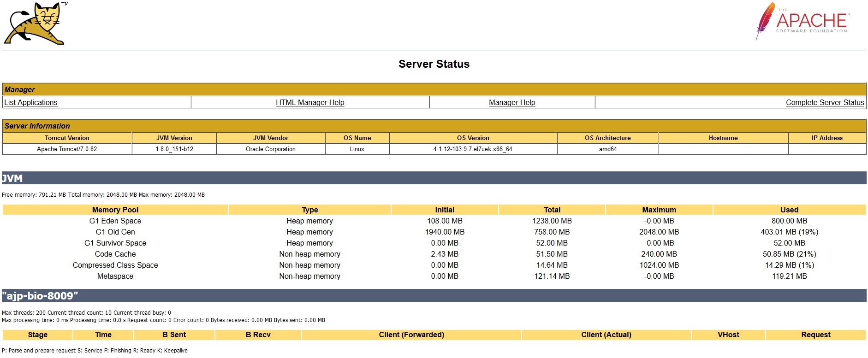Click the Metaspace row label
The width and height of the screenshot is (868, 358).
115,276
